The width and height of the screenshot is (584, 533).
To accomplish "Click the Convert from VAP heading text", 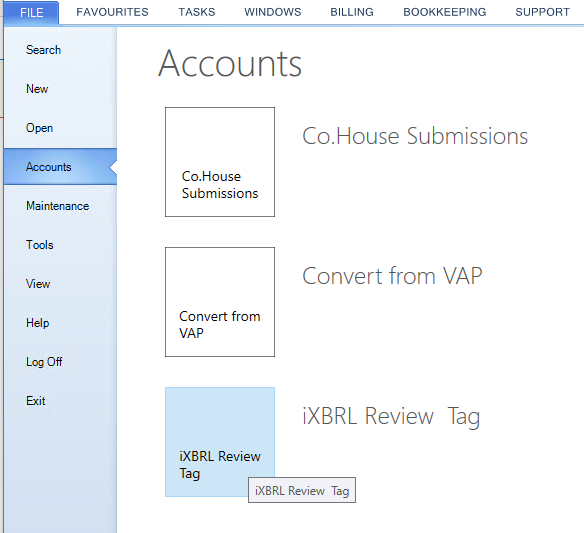I will 392,276.
